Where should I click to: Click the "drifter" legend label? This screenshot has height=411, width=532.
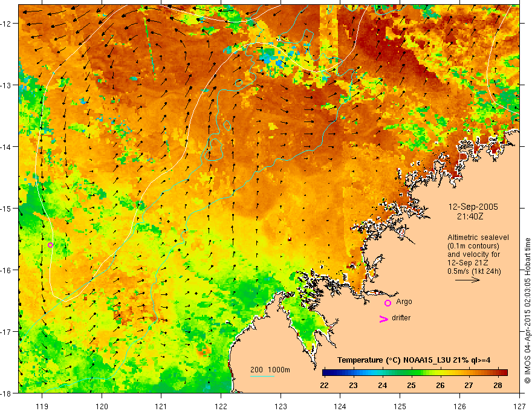(401, 318)
